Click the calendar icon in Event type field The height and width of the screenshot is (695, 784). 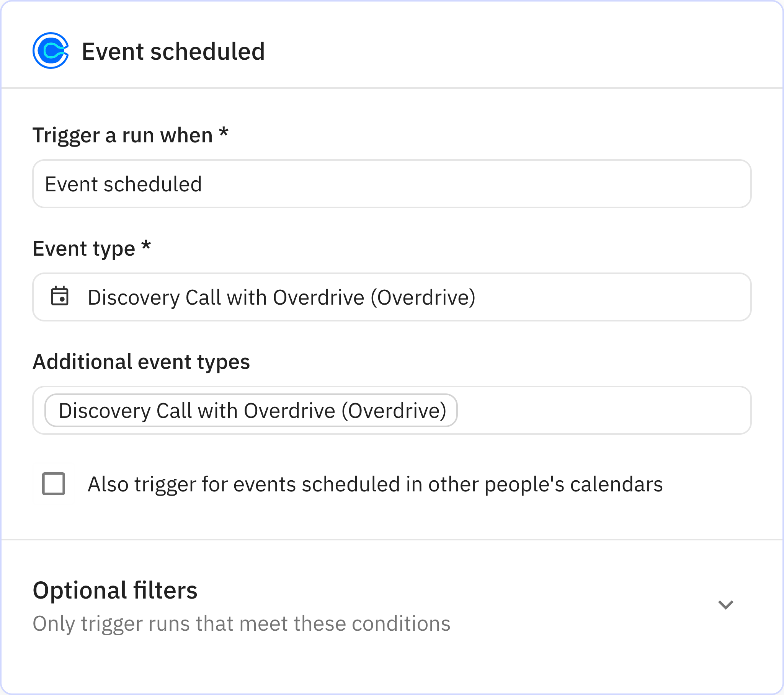click(61, 297)
